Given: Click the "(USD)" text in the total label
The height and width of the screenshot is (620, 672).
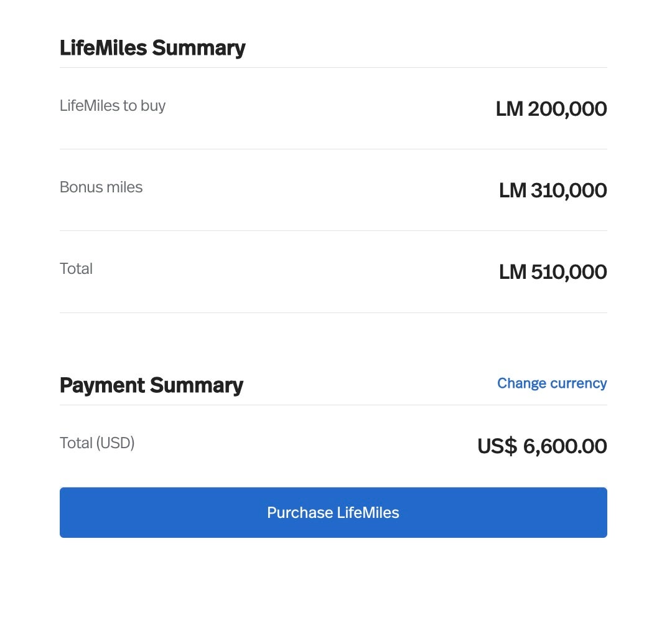Looking at the screenshot, I should (x=115, y=443).
